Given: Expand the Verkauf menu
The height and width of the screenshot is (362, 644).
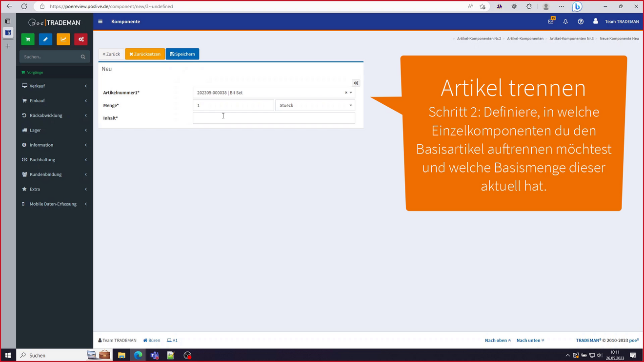Looking at the screenshot, I should [54, 86].
